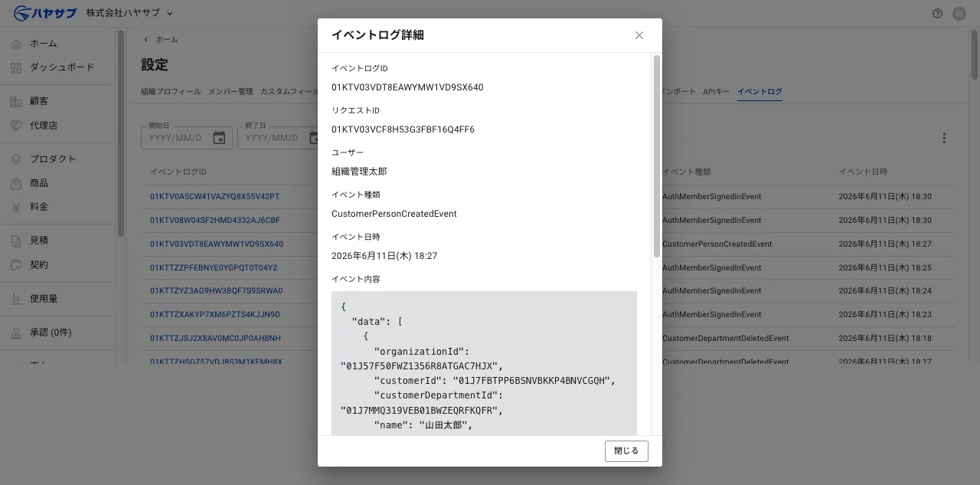Open the ダッシュボード sidebar item
The height and width of the screenshot is (485, 980).
coord(57,67)
